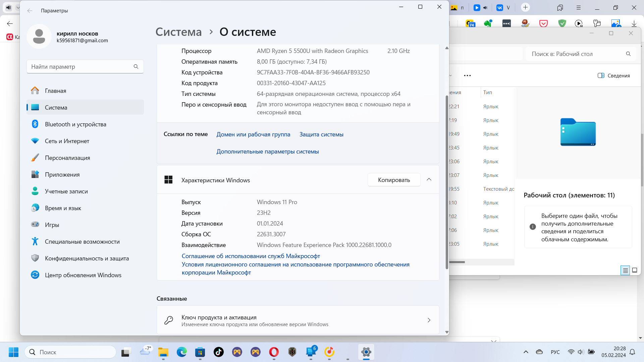Open Opera browser from taskbar
644x362 pixels.
point(274,352)
